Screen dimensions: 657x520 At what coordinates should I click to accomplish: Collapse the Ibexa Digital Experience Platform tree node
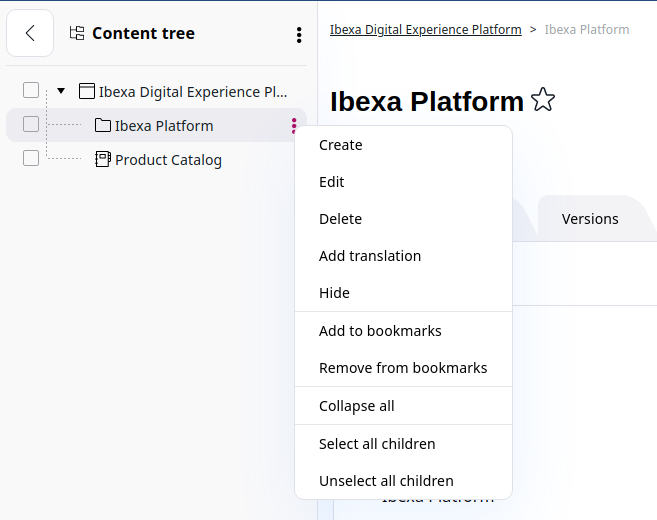click(x=61, y=91)
